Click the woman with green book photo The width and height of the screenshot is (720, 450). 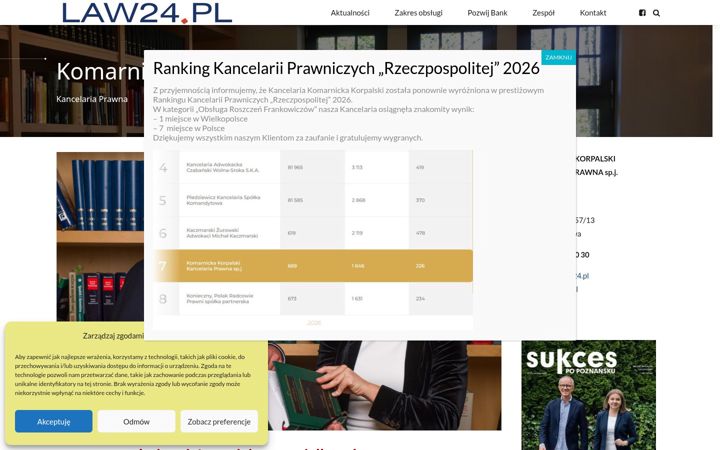(x=385, y=385)
